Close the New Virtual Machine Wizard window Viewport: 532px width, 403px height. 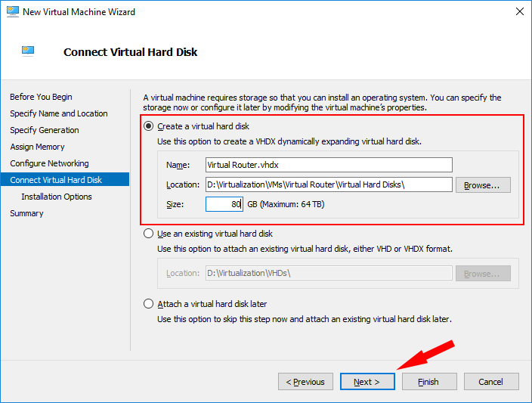tap(519, 11)
